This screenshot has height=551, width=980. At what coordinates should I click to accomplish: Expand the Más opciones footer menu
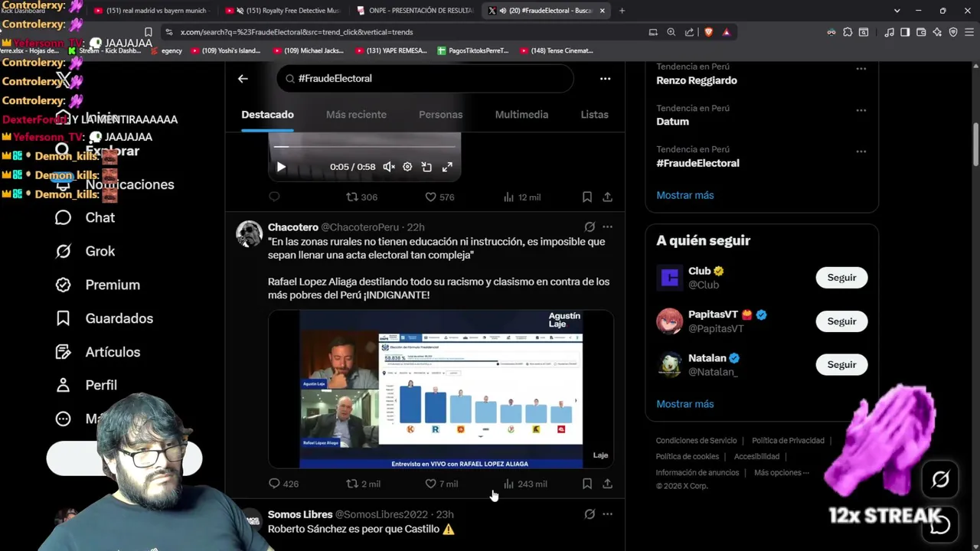tap(781, 473)
